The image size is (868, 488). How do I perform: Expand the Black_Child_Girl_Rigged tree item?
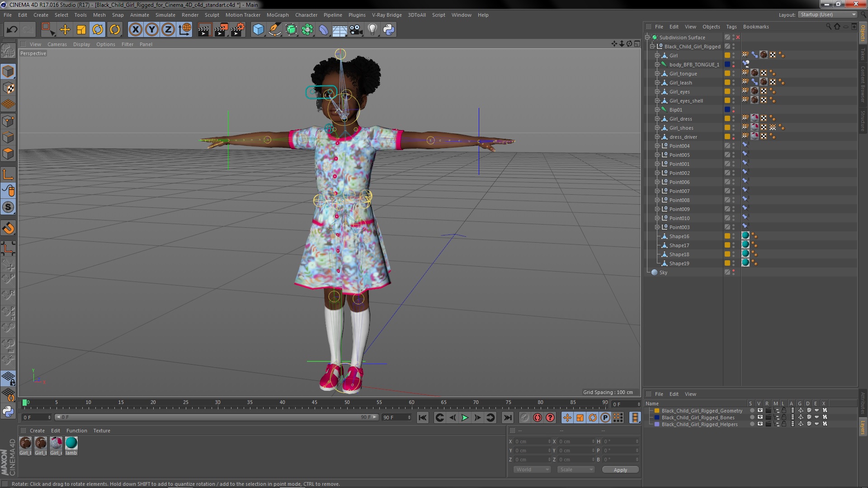pyautogui.click(x=652, y=46)
